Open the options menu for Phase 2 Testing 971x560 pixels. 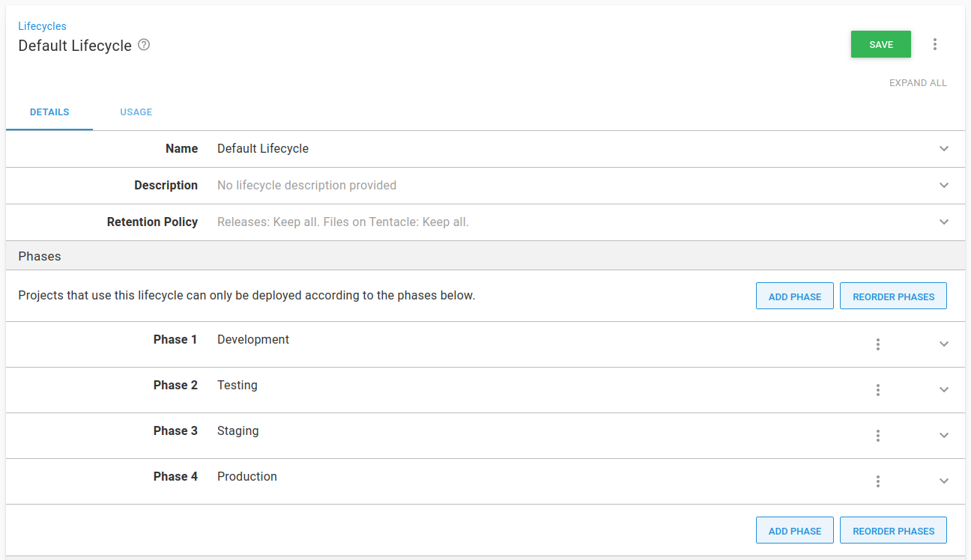pos(877,389)
